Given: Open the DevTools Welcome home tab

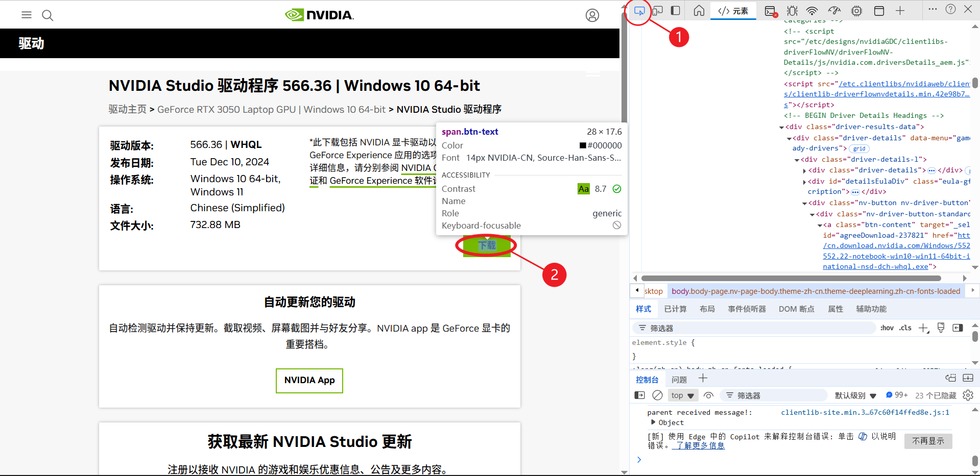Looking at the screenshot, I should coord(699,11).
